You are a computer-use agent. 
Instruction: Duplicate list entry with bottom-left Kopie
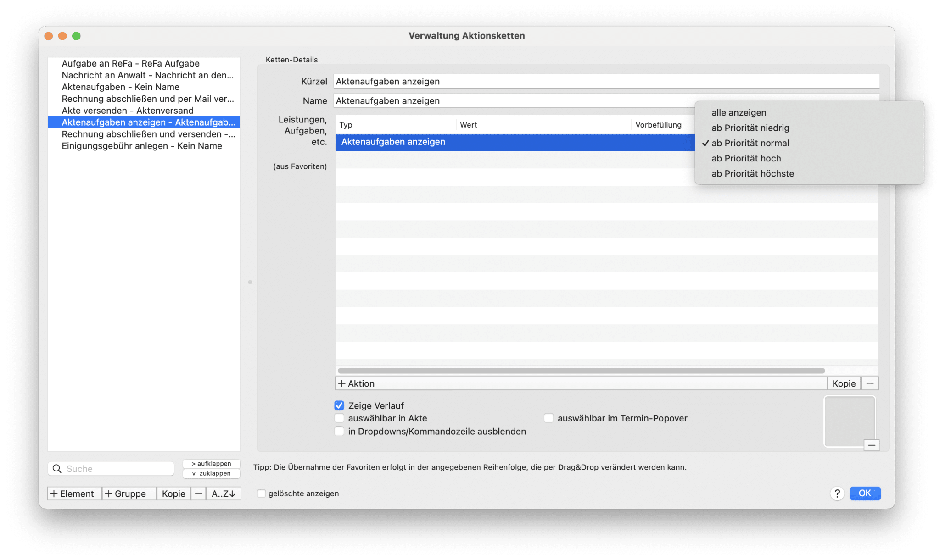click(x=173, y=493)
